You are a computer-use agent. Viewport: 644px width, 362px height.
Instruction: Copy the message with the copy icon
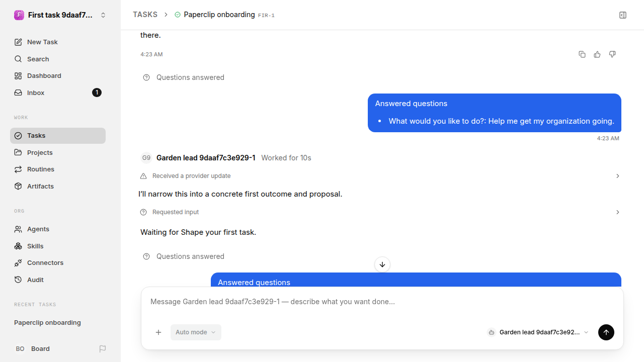coord(582,54)
